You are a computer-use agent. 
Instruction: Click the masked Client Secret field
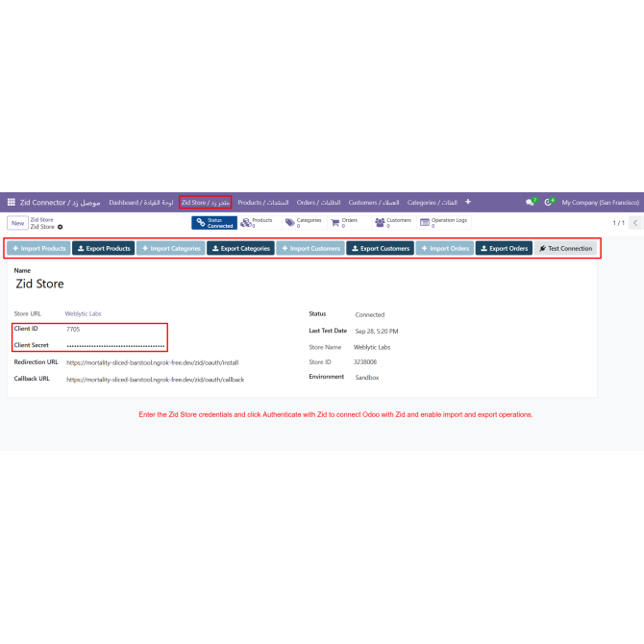pos(115,346)
